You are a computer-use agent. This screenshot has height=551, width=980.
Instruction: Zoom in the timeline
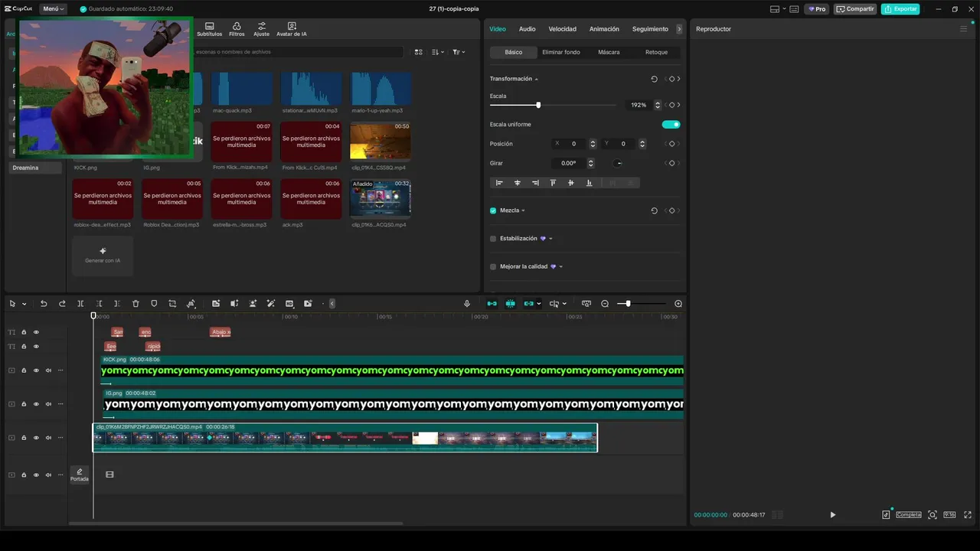coord(678,304)
